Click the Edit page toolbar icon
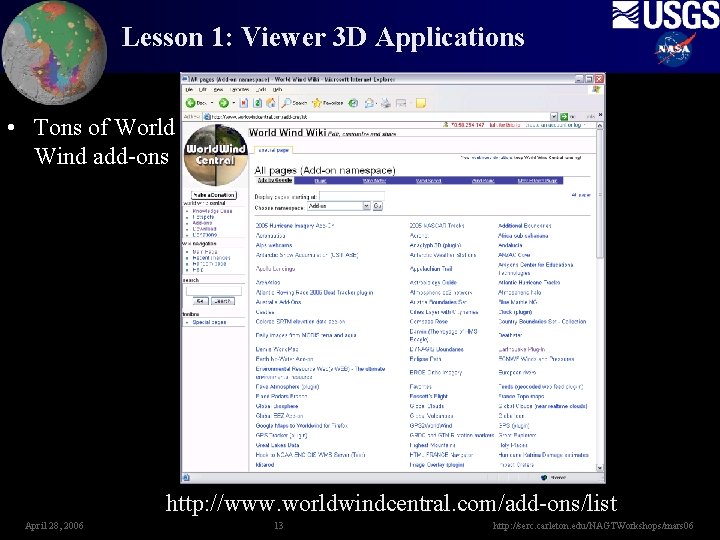The height and width of the screenshot is (540, 720). 401,103
